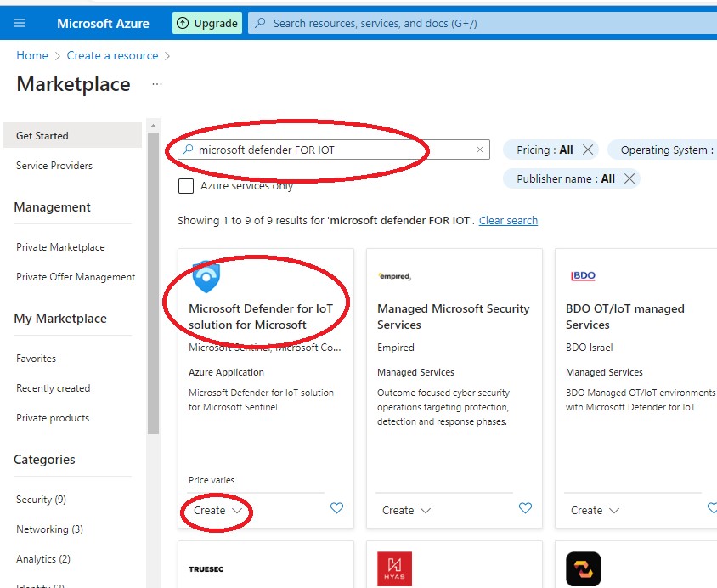Click Microsoft Defender for IoT shield icon
717x588 pixels.
click(x=206, y=276)
